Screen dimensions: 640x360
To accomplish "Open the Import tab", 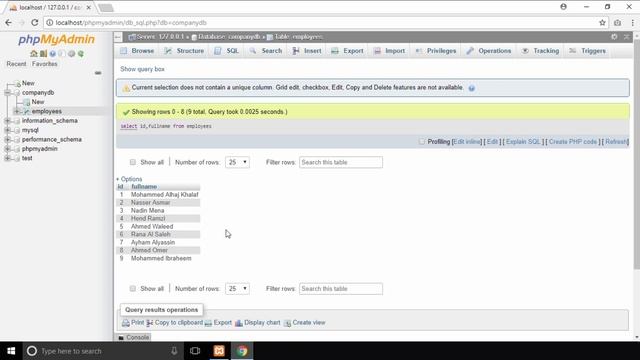I will tap(389, 51).
